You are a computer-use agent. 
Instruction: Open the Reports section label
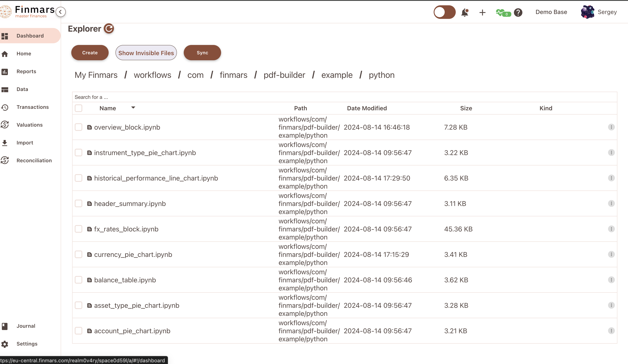click(27, 71)
